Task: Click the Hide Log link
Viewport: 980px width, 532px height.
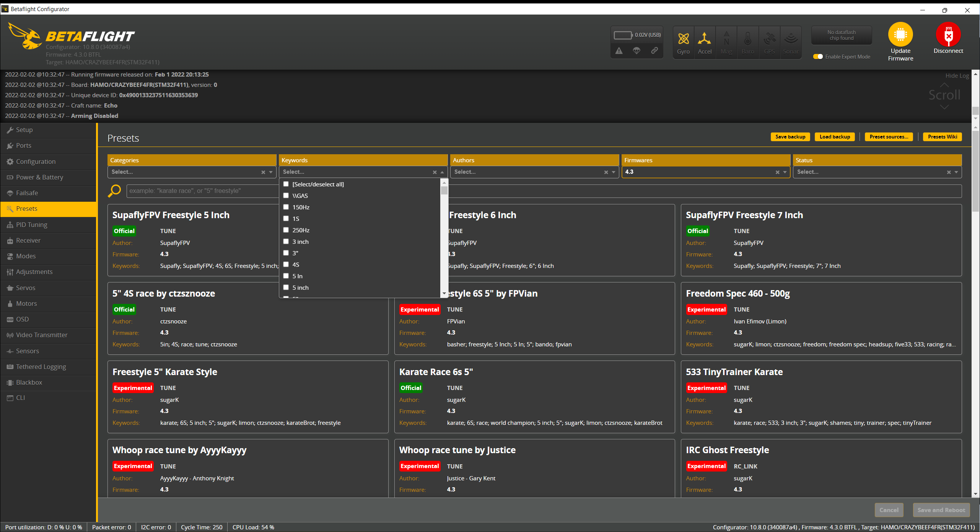Action: [x=957, y=76]
